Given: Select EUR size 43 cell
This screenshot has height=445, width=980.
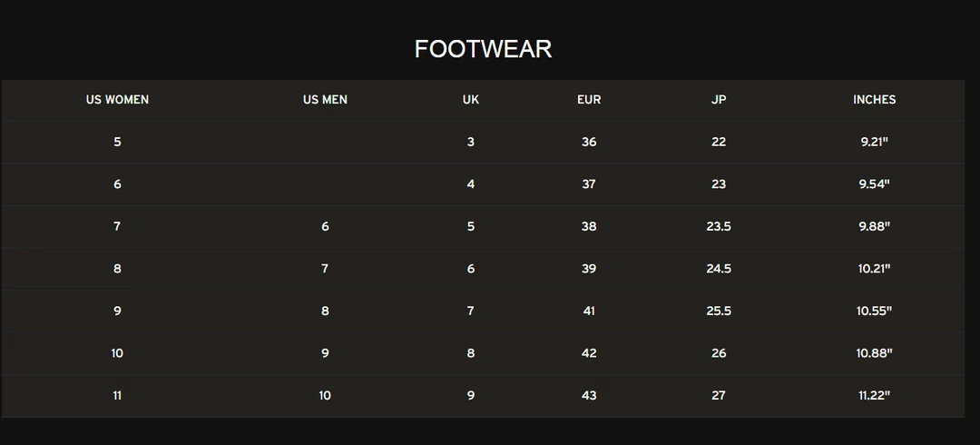Looking at the screenshot, I should click(589, 396).
